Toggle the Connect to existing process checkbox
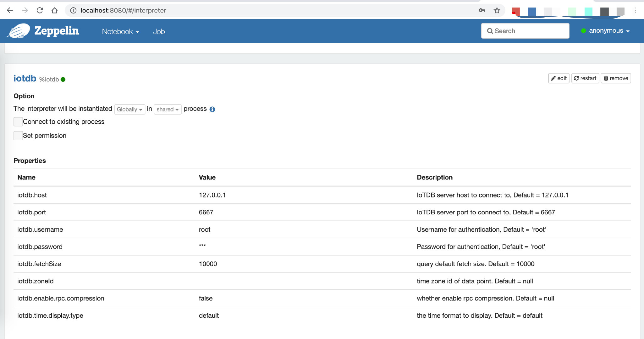Viewport: 644px width, 339px height. [18, 122]
